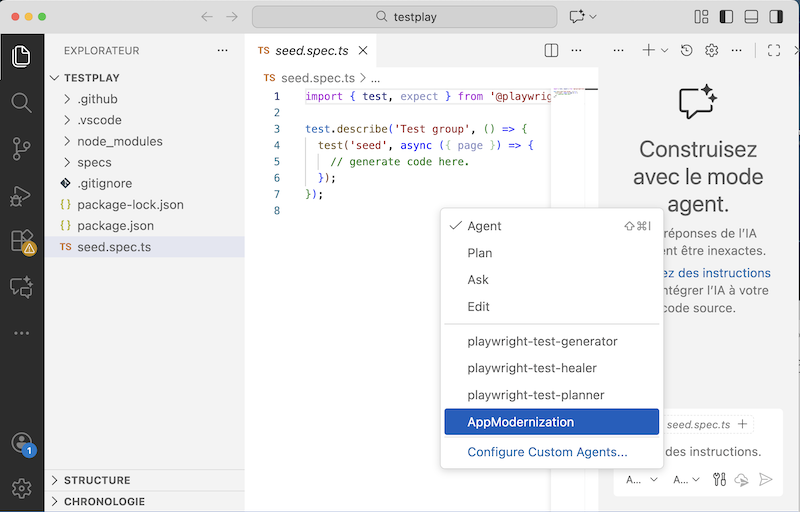Image resolution: width=800 pixels, height=512 pixels.
Task: Open Explorer views and more actions
Action: (222, 50)
